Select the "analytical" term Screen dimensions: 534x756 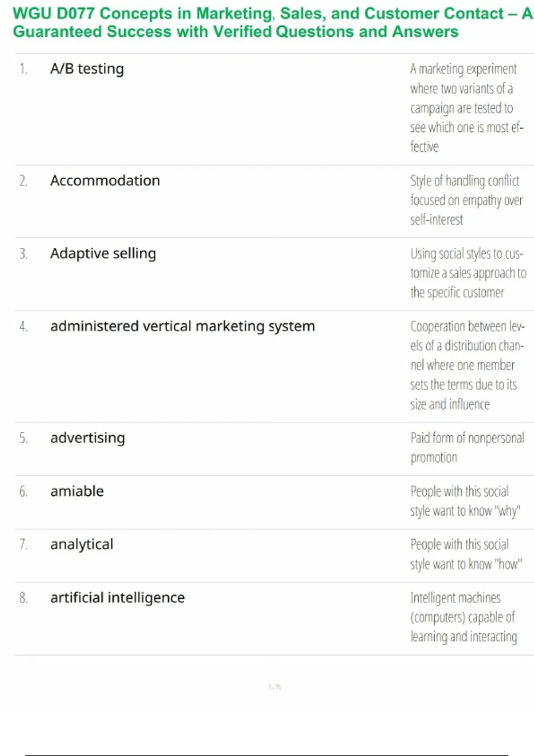pyautogui.click(x=82, y=544)
